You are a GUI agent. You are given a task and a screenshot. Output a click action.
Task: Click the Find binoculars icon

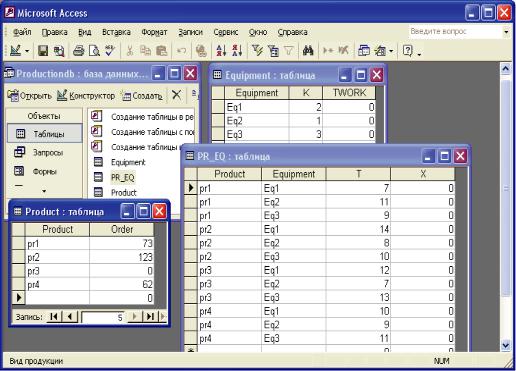[x=308, y=51]
